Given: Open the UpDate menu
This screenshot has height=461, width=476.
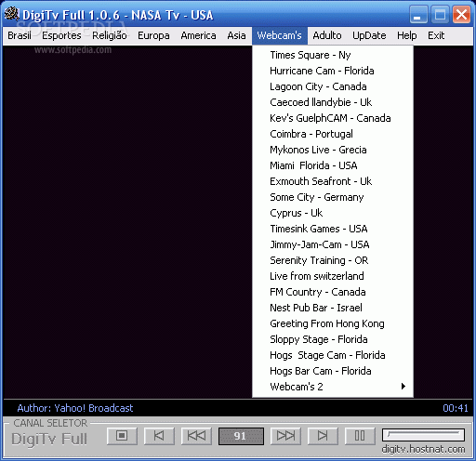Looking at the screenshot, I should click(369, 35).
